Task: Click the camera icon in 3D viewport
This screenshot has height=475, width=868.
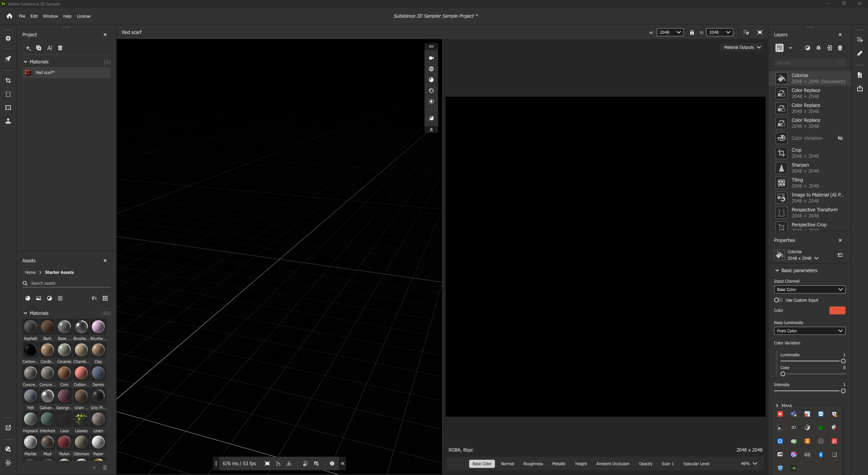Action: click(x=431, y=58)
